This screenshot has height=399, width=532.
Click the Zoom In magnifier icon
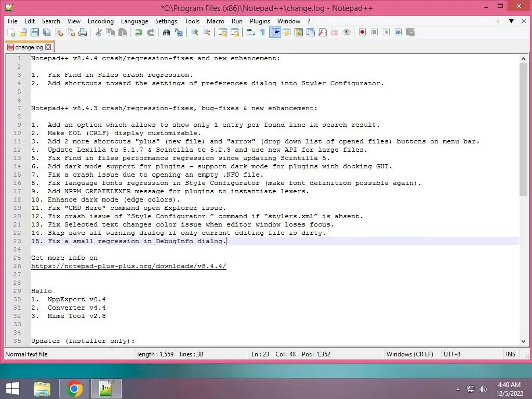(x=194, y=32)
